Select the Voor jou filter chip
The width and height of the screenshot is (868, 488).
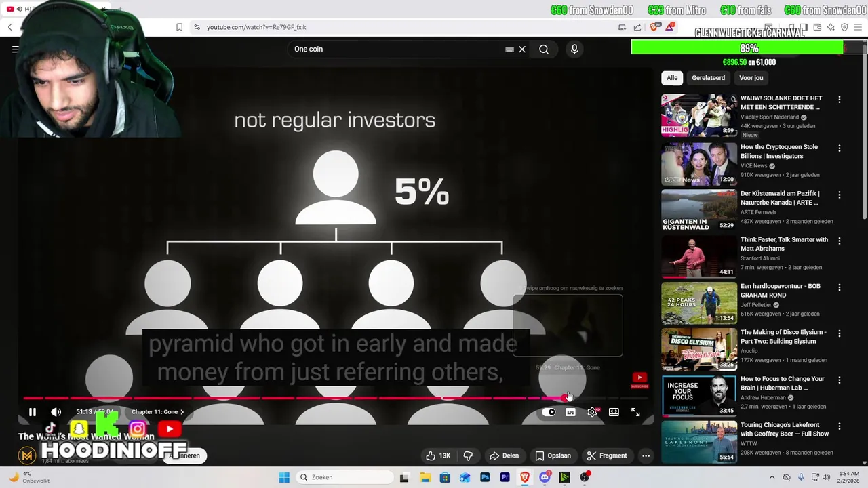tap(751, 78)
